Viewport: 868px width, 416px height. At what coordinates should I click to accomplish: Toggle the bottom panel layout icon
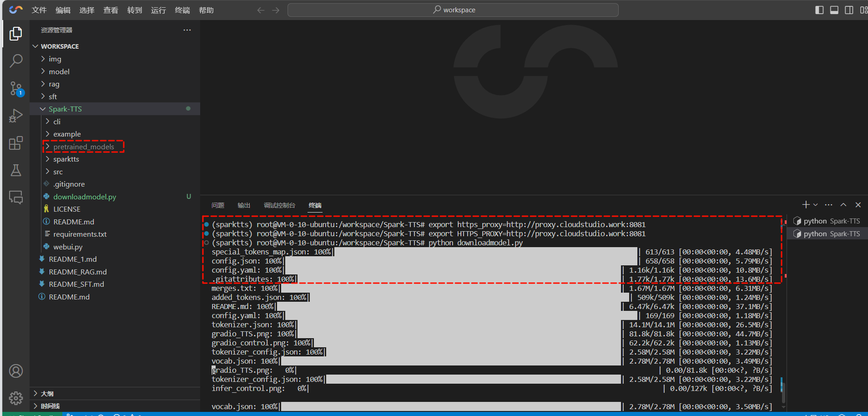coord(834,10)
